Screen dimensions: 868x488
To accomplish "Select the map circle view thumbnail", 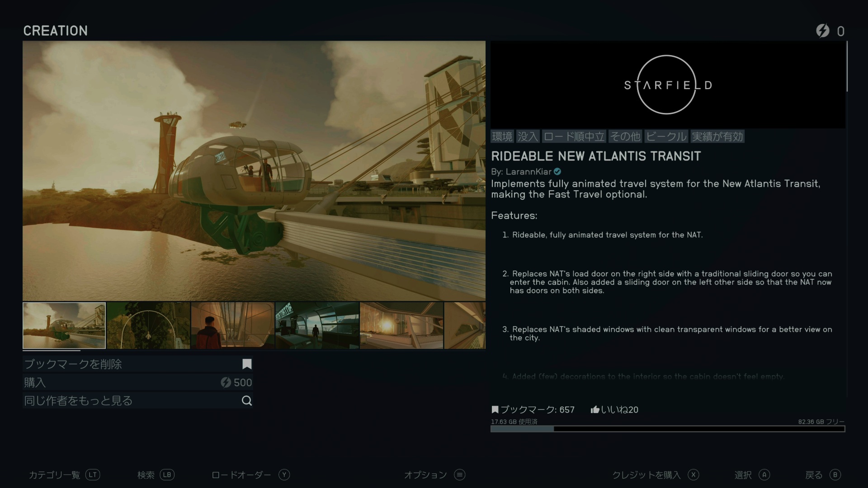I will (148, 326).
